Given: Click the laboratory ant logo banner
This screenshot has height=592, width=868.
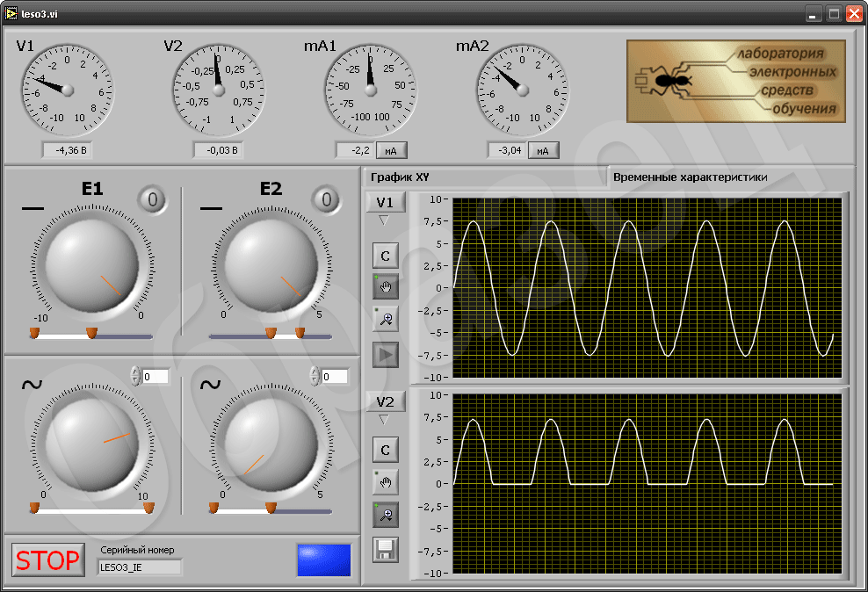Looking at the screenshot, I should 735,81.
